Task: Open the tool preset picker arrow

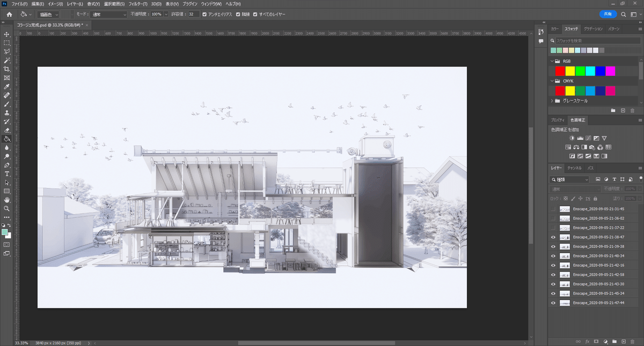Action: pyautogui.click(x=30, y=14)
